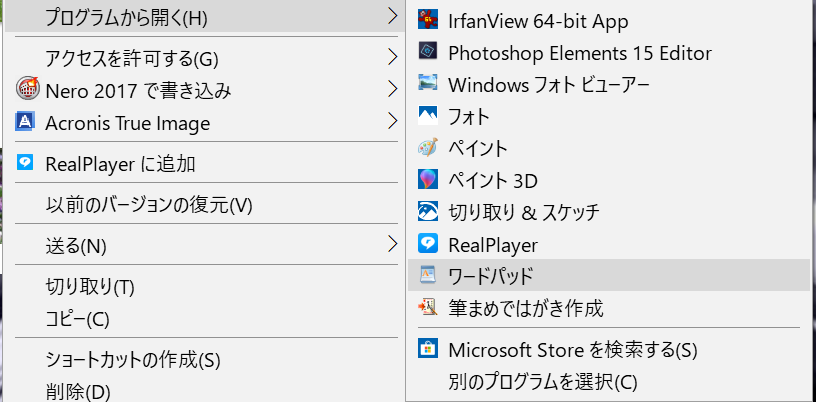Click the Photoshop Elements 15 Editor icon

coord(428,52)
